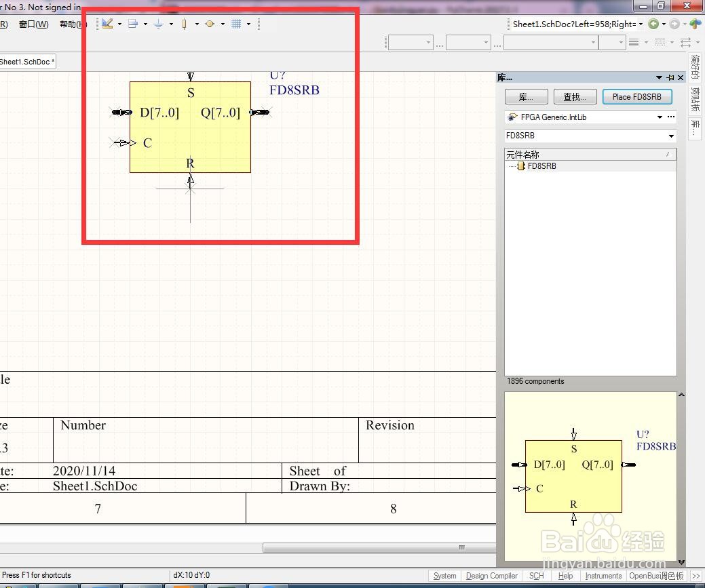Click the grid settings icon

[x=237, y=24]
